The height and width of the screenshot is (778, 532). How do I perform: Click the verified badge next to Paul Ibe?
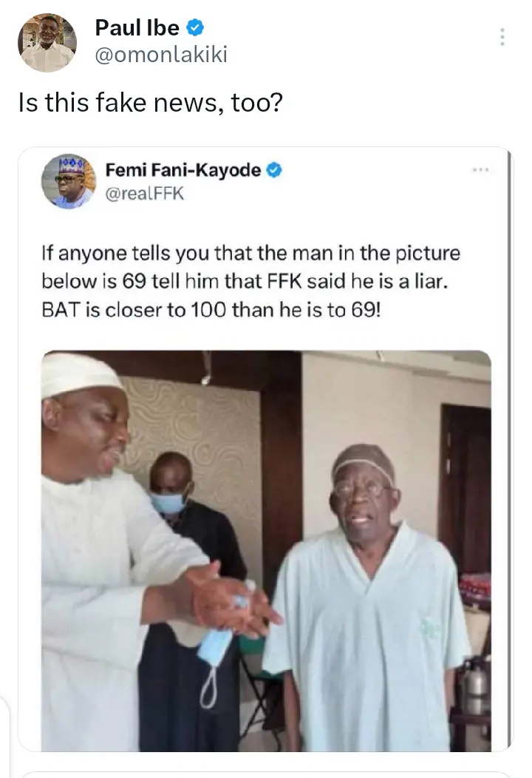coord(195,29)
